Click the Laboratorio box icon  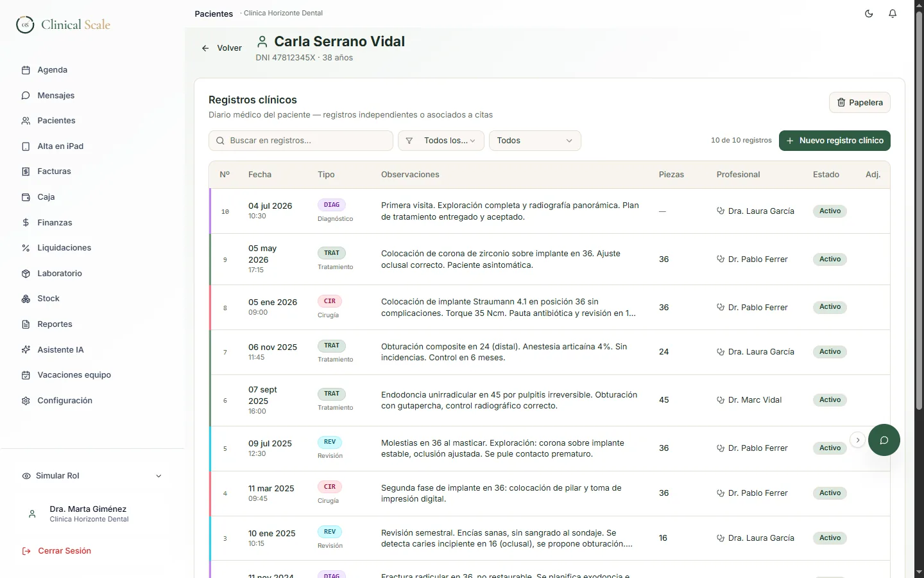(x=26, y=274)
